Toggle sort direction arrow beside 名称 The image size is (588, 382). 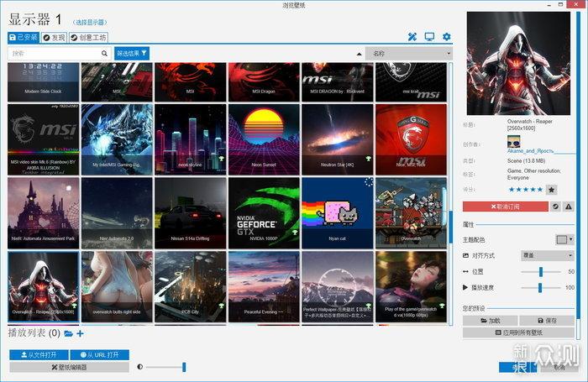coord(359,54)
